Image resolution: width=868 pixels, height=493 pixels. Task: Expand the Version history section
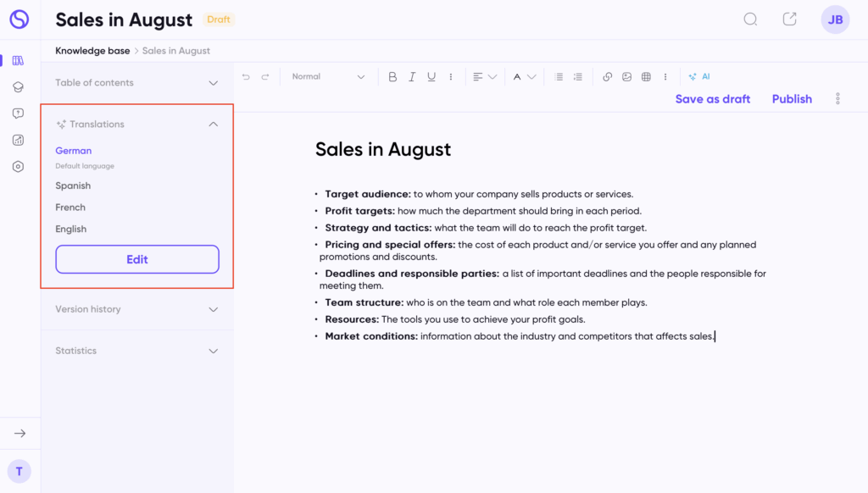click(136, 309)
